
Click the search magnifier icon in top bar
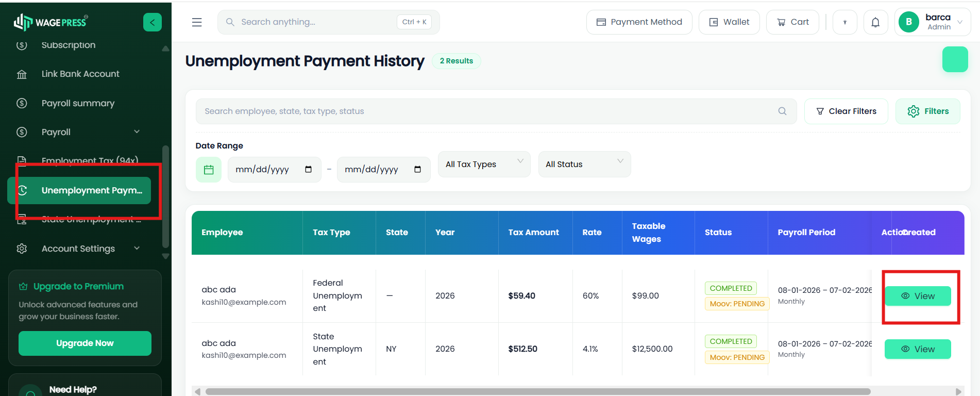click(230, 22)
